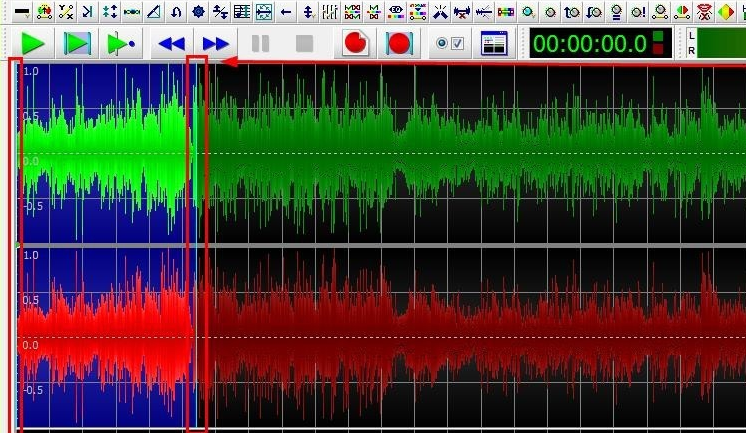Apply the curved-arrow Invert effect icon
The image size is (746, 433).
(176, 12)
